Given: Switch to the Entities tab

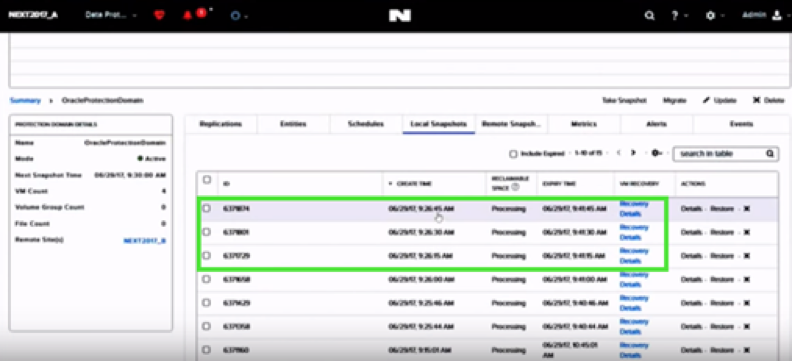Looking at the screenshot, I should click(x=293, y=124).
